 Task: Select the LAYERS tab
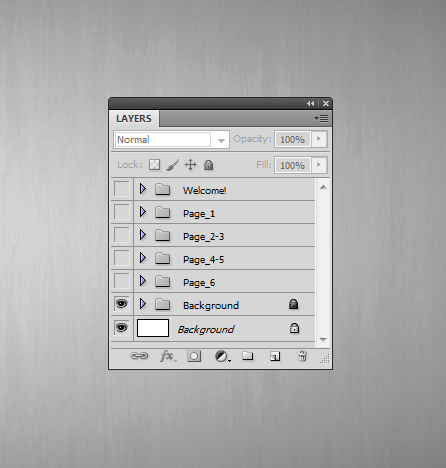[x=134, y=118]
